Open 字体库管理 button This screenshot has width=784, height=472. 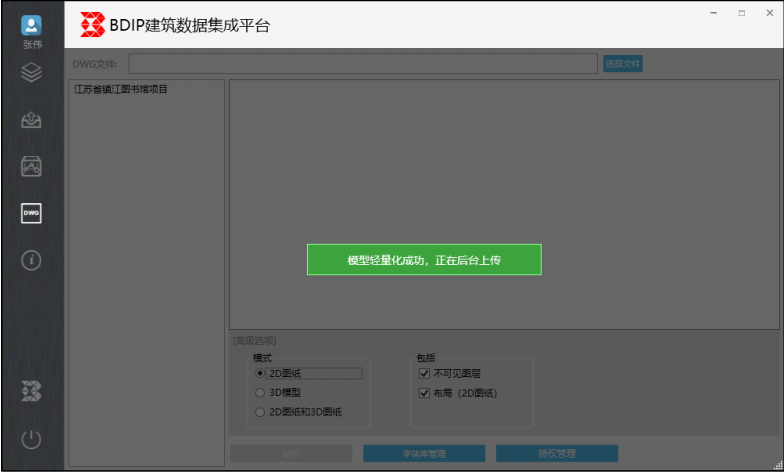(424, 454)
